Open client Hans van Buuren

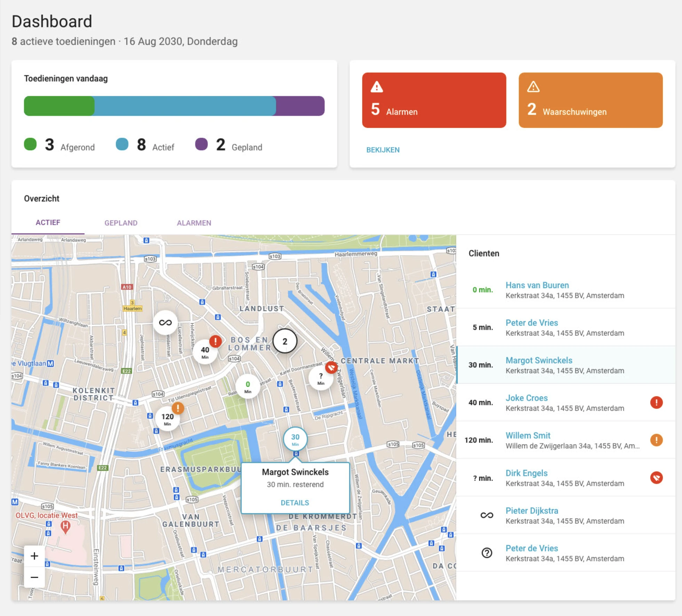pyautogui.click(x=537, y=285)
